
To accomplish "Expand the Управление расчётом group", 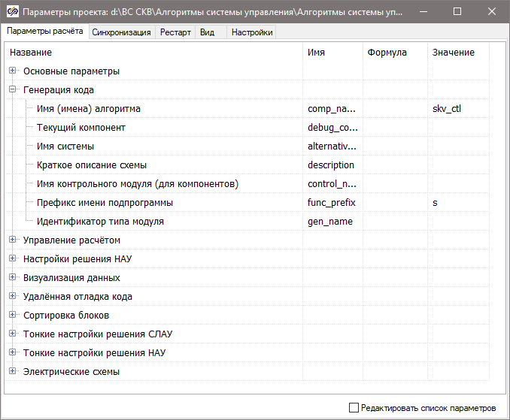I will [x=13, y=240].
